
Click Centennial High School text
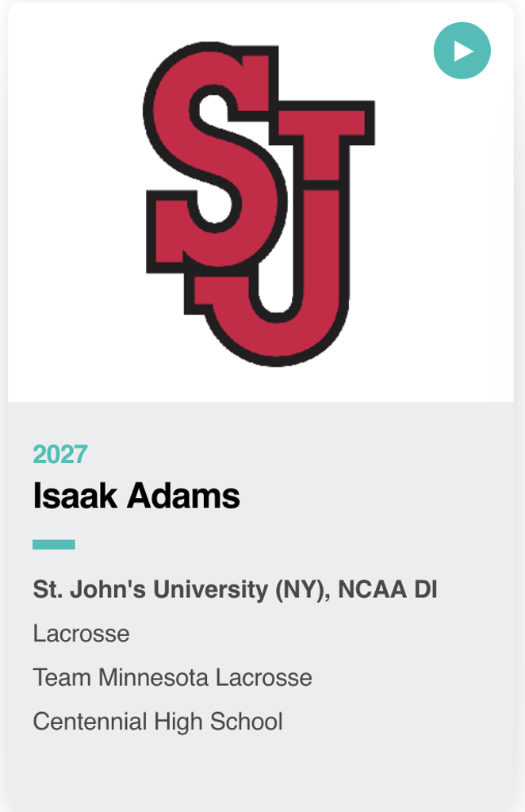[x=158, y=721]
